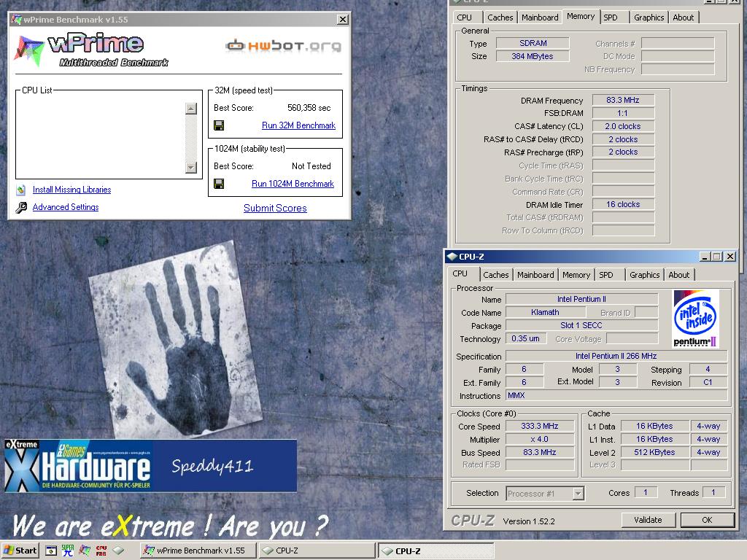Switch to active CPU-Z taskbar button
The height and width of the screenshot is (560, 747).
coord(436,551)
